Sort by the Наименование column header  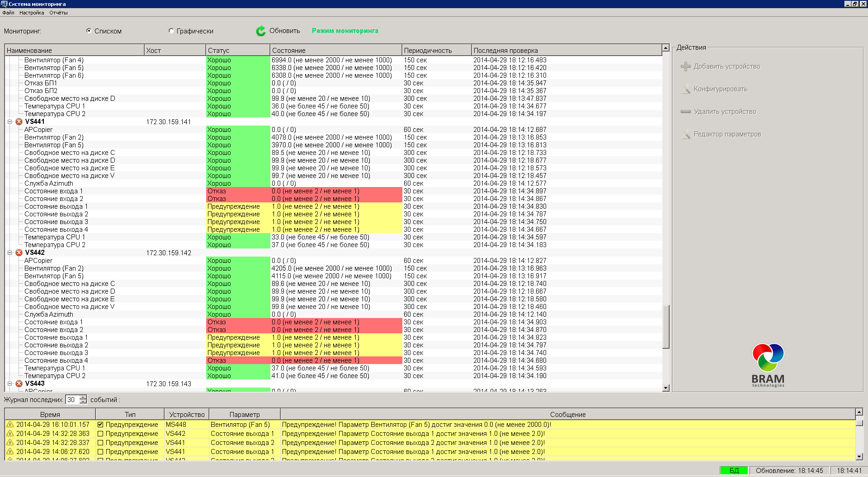pos(75,50)
